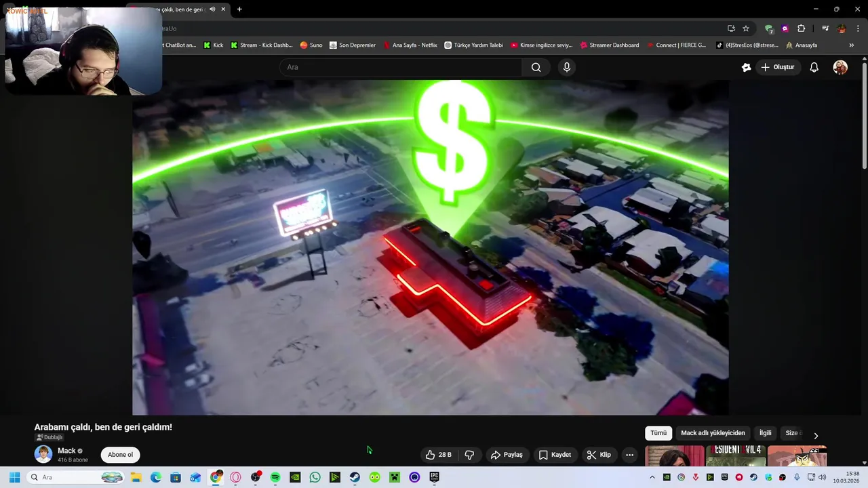Screen dimensions: 868x488
Task: Open Mack's channel avatar
Action: (x=43, y=454)
